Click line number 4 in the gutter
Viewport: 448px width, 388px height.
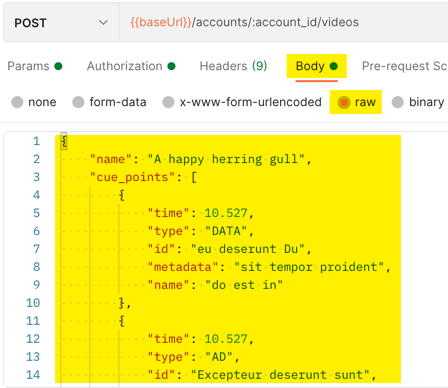tap(36, 195)
